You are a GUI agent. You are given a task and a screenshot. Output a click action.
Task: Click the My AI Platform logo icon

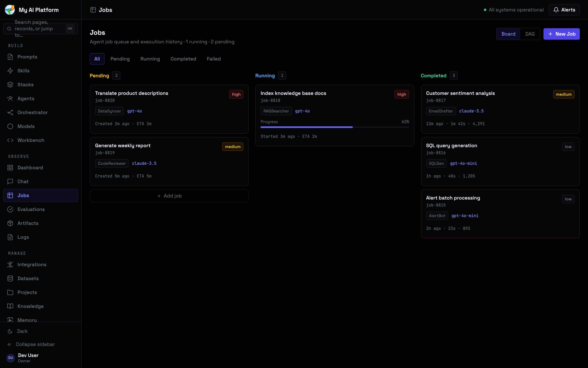(x=10, y=10)
